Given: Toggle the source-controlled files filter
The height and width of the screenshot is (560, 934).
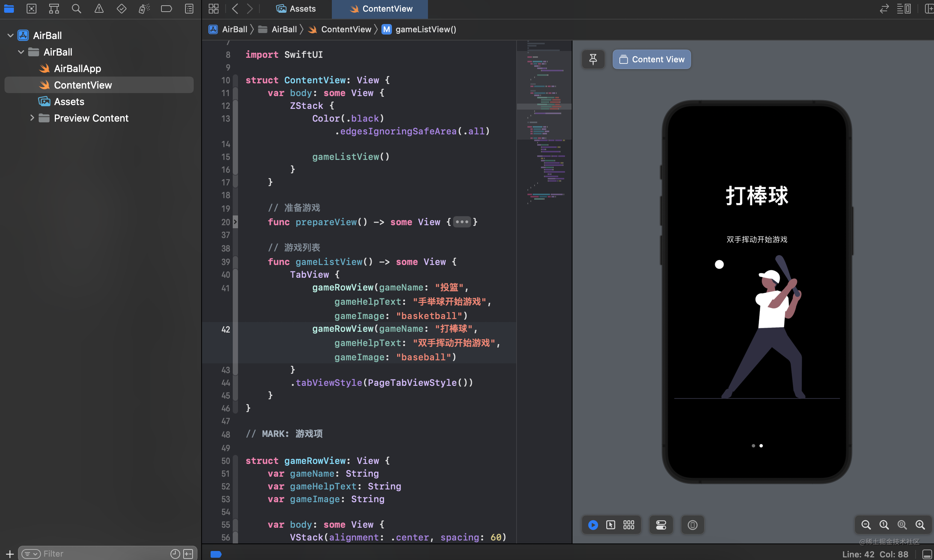Looking at the screenshot, I should pyautogui.click(x=188, y=554).
